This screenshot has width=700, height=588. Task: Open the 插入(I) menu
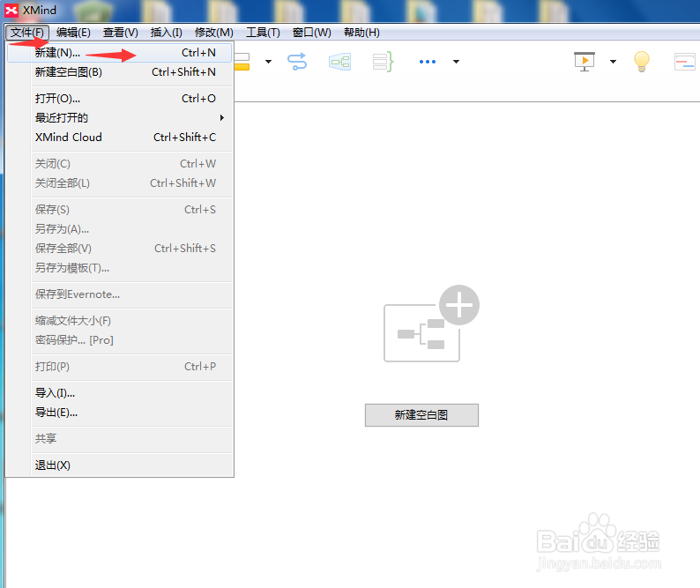[x=166, y=33]
